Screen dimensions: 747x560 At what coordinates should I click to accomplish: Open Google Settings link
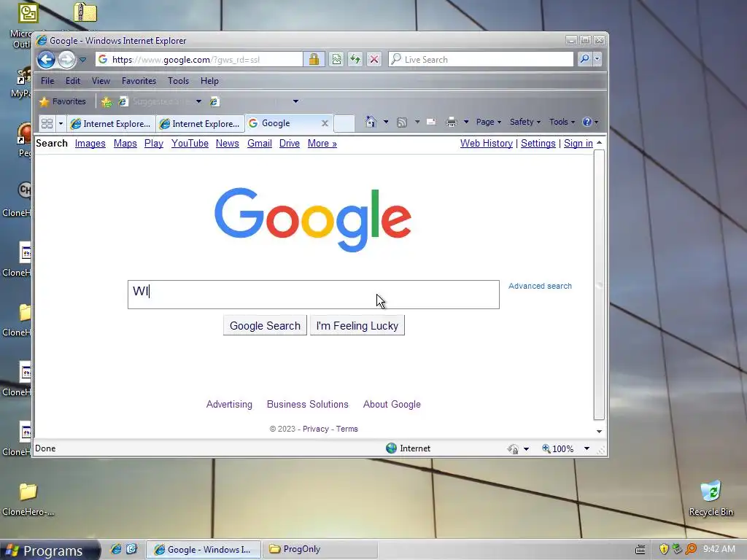(538, 144)
